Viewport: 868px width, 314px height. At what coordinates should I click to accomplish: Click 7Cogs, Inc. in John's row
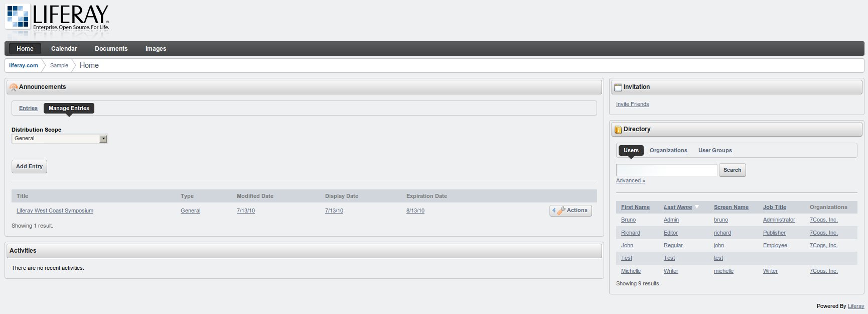click(824, 246)
